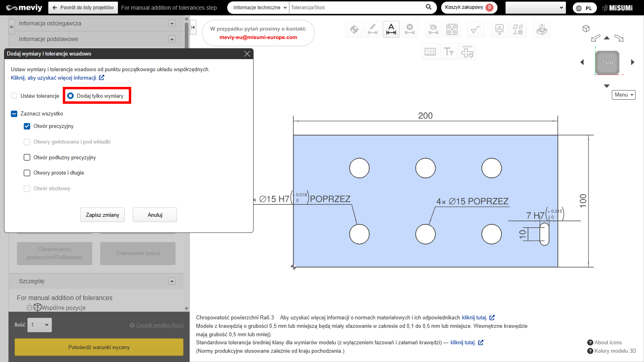Open the 'Ilość' quantity dropdown
The height and width of the screenshot is (362, 644).
coord(39,325)
